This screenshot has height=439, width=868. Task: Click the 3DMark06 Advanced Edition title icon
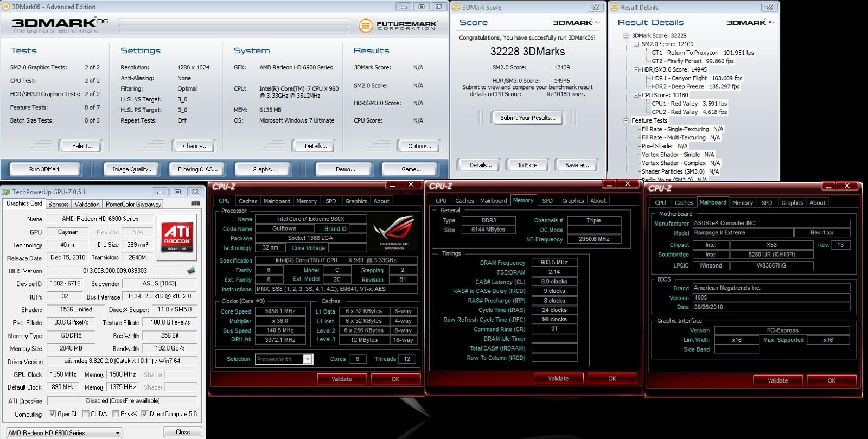pyautogui.click(x=6, y=7)
